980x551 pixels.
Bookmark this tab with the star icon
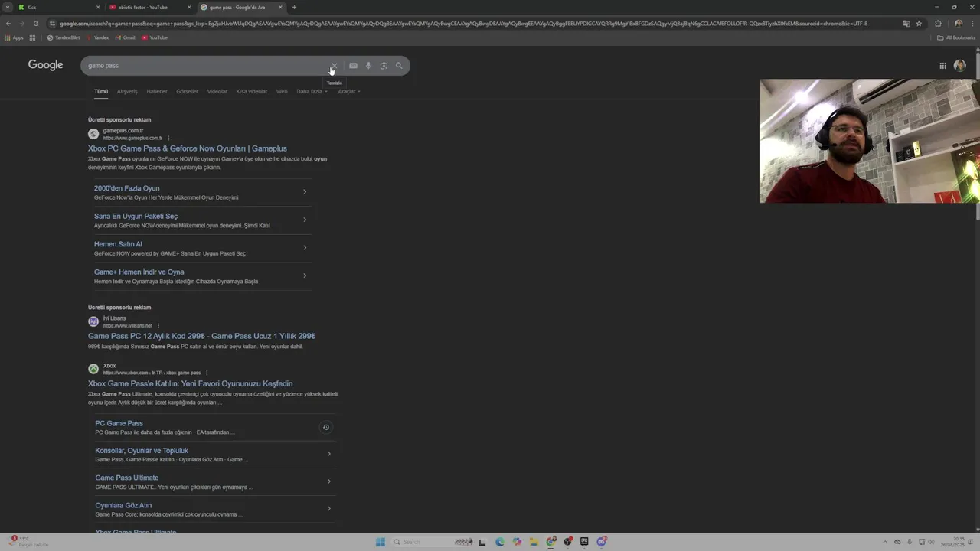(x=919, y=24)
